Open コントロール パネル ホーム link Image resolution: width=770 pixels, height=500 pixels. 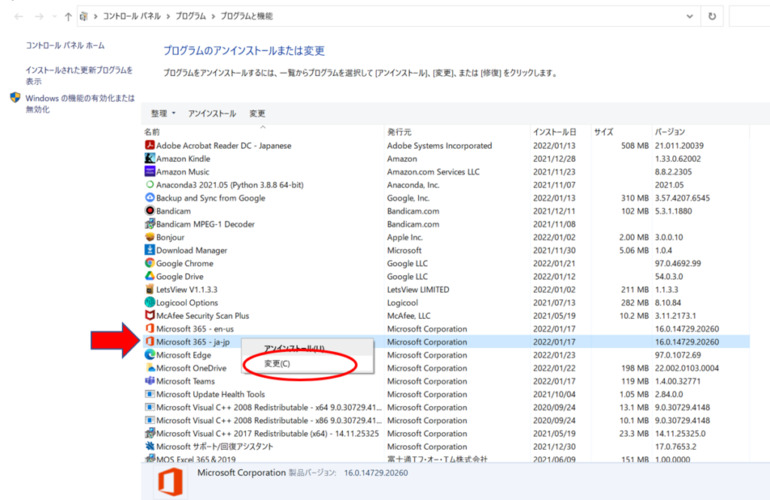65,45
